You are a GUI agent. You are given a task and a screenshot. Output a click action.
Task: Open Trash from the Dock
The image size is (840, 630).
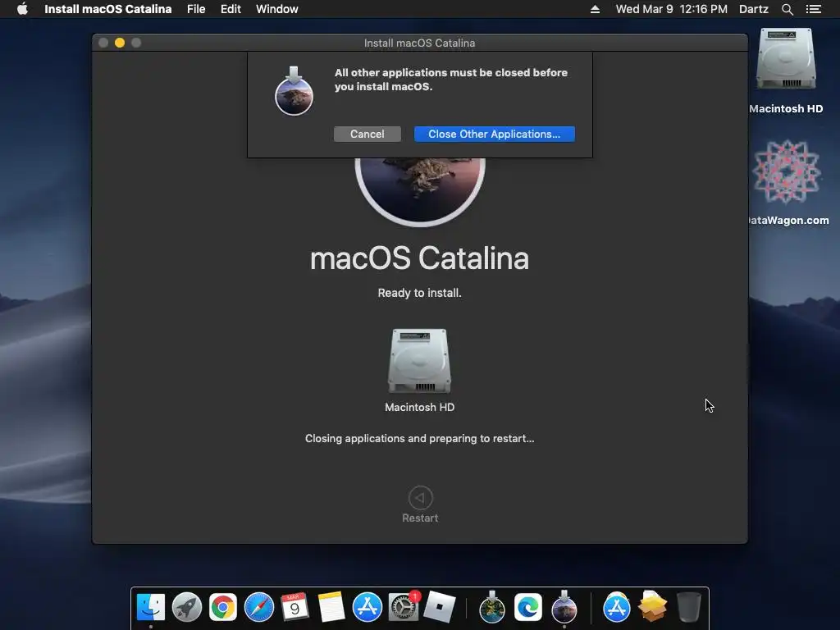click(689, 607)
